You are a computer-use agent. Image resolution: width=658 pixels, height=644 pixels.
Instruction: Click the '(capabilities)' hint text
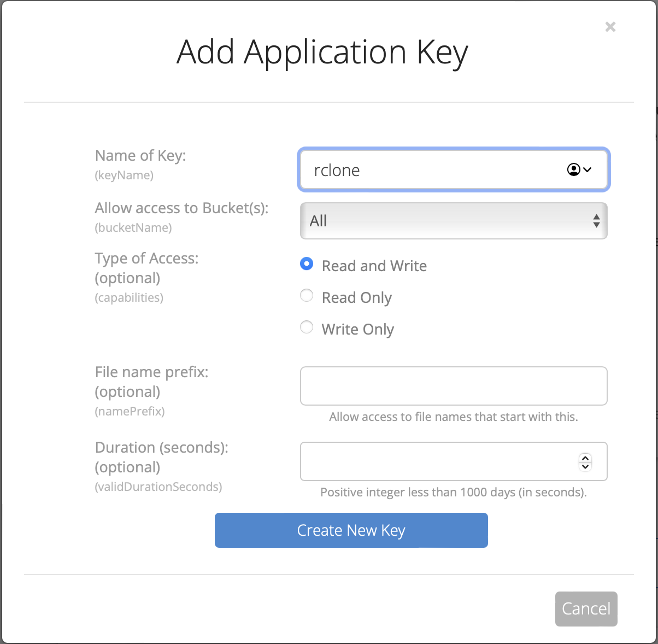[x=129, y=298]
